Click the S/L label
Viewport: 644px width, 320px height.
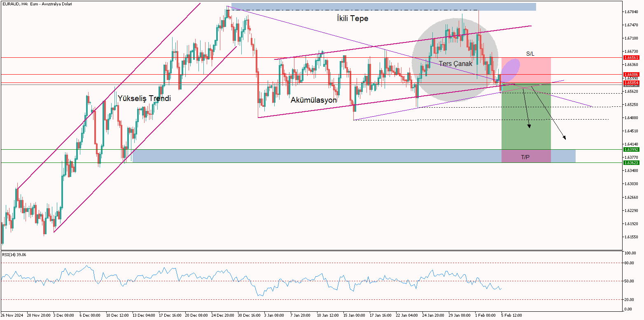click(530, 54)
